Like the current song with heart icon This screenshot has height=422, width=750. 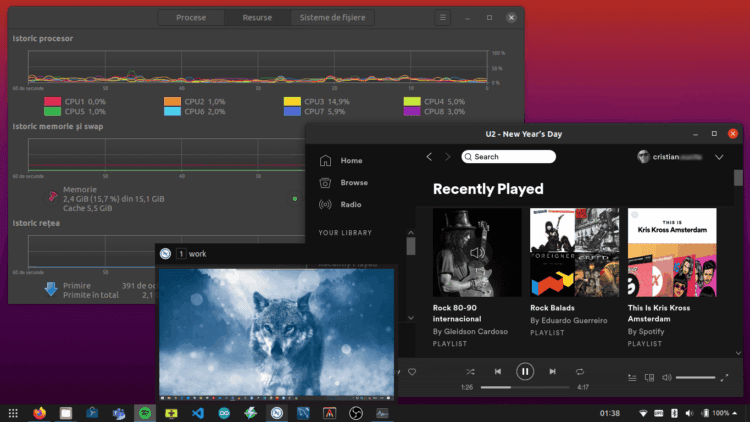tap(412, 372)
